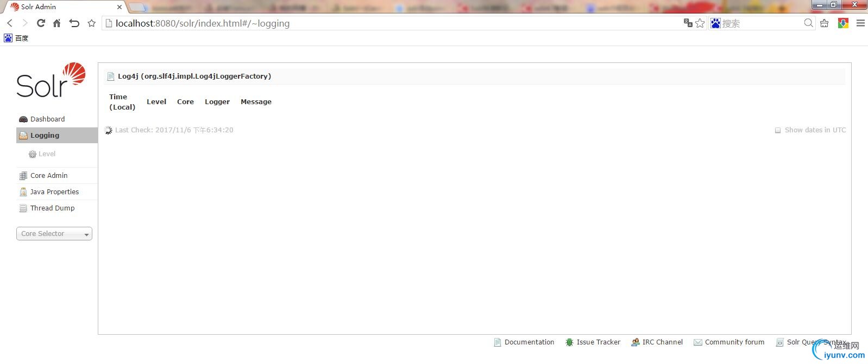Click the star icon right of address bar

coord(700,23)
